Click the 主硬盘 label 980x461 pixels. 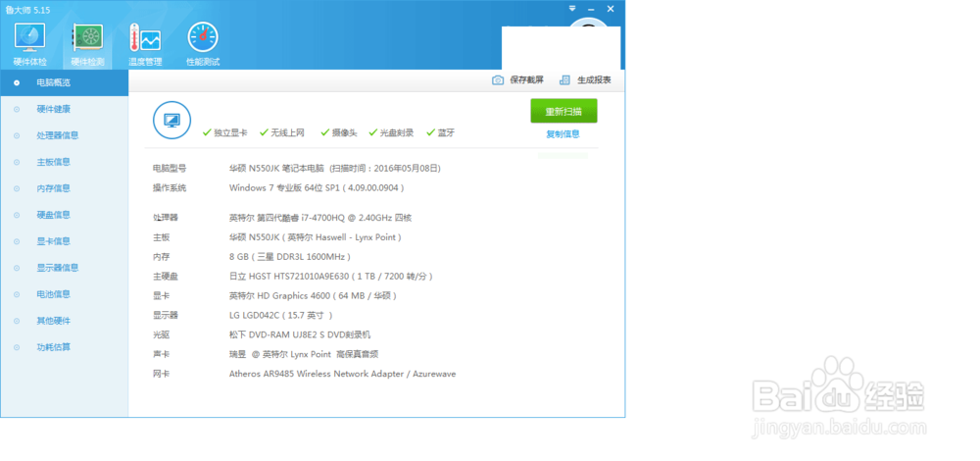coord(166,277)
